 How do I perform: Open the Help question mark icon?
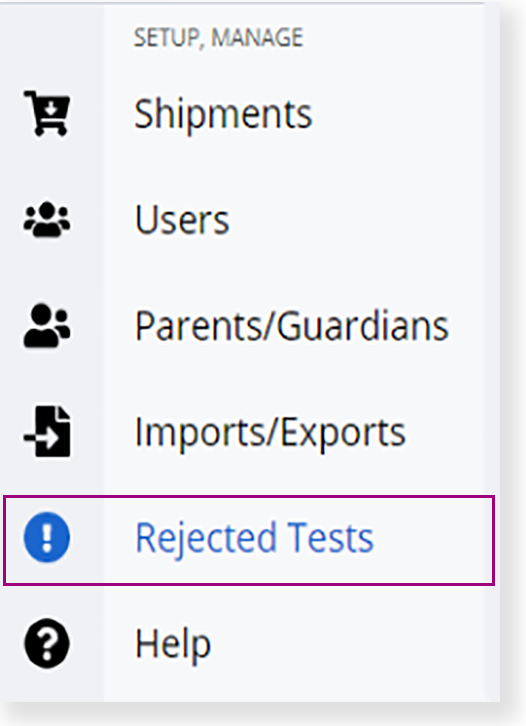(x=47, y=644)
